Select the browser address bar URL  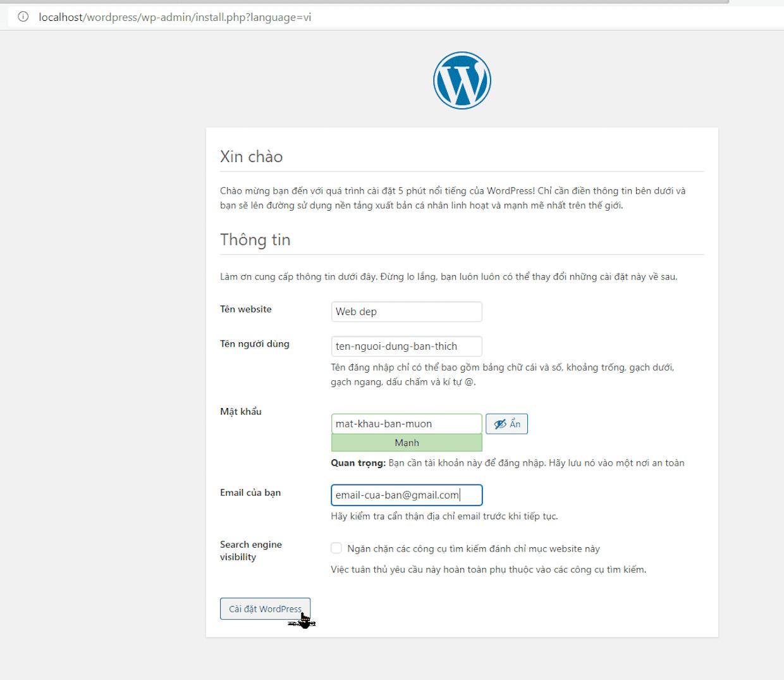pyautogui.click(x=175, y=17)
